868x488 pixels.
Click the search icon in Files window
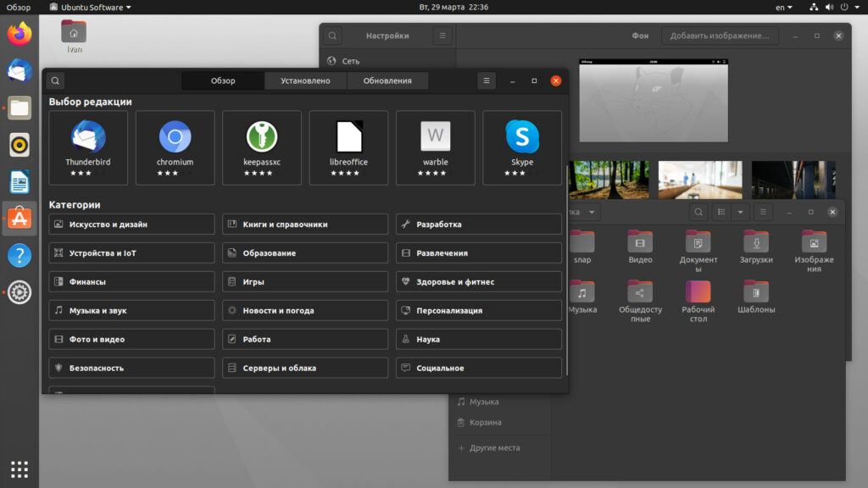[x=698, y=212]
